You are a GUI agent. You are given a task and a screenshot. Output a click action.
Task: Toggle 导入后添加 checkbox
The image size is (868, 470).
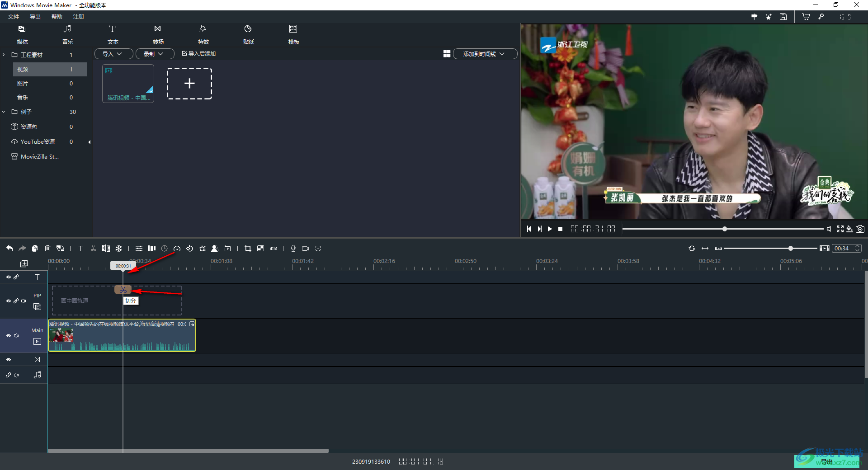[184, 53]
